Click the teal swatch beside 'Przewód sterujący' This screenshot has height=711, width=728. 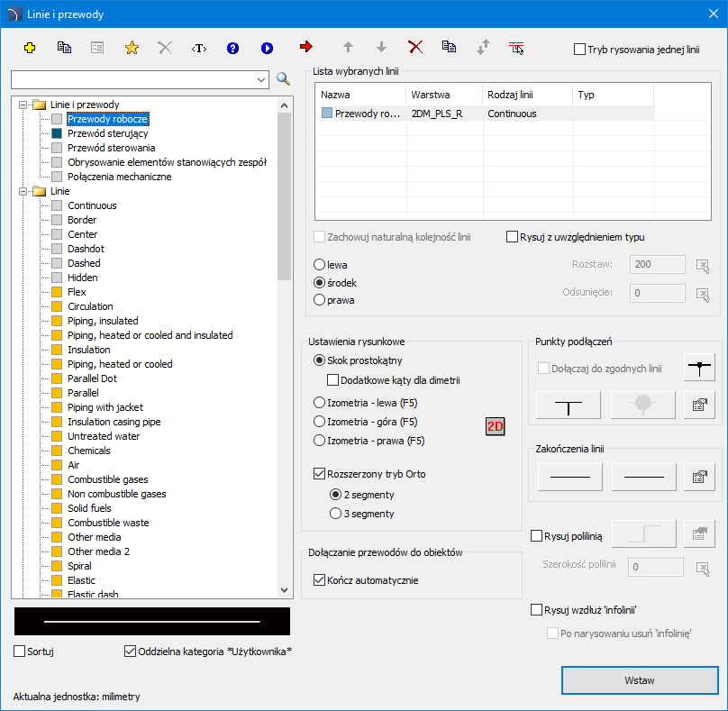[x=57, y=133]
